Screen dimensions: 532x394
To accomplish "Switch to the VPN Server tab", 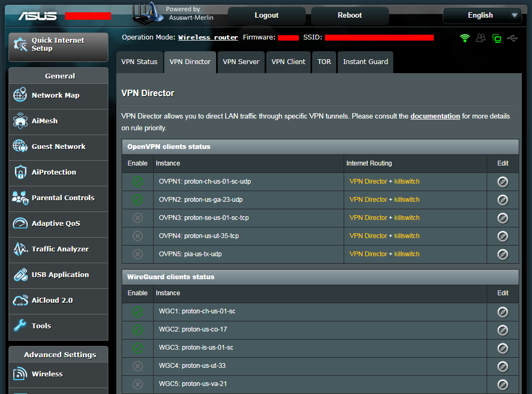I will [x=241, y=62].
